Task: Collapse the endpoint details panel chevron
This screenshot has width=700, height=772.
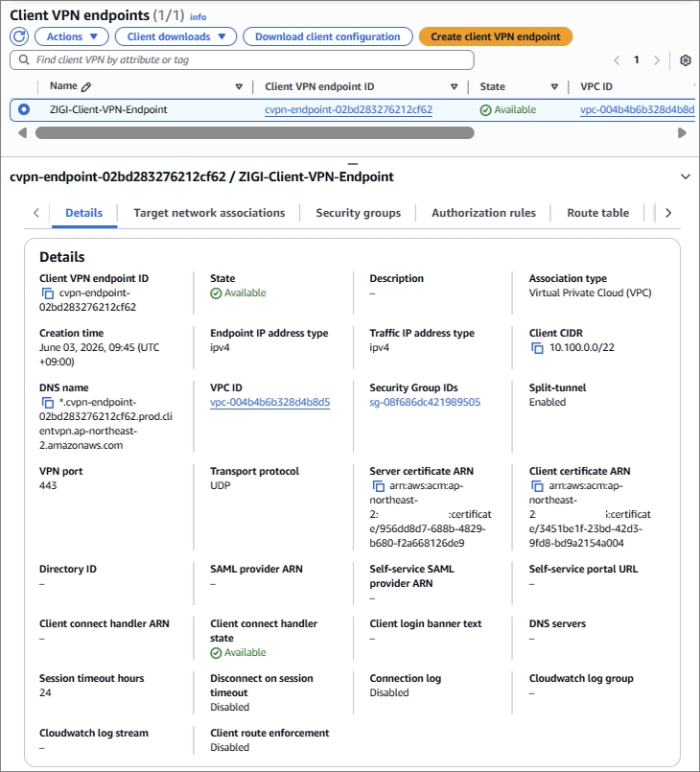Action: [686, 176]
